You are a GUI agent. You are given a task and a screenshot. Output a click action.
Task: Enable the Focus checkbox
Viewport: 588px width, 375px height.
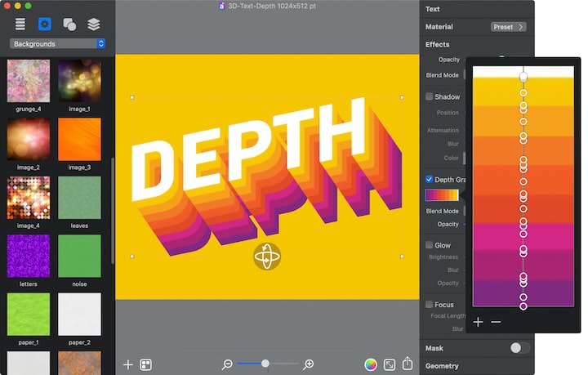pyautogui.click(x=429, y=304)
